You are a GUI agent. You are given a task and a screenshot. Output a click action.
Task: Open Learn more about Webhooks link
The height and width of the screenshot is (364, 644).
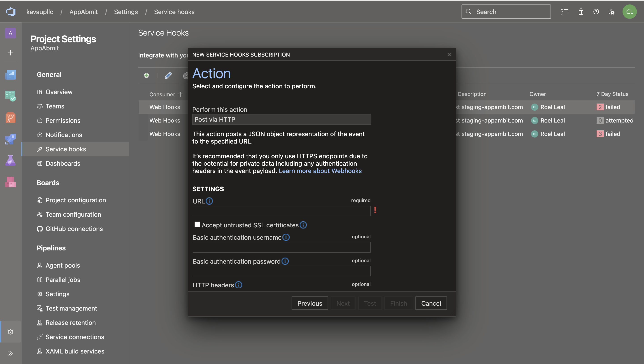[x=320, y=171]
